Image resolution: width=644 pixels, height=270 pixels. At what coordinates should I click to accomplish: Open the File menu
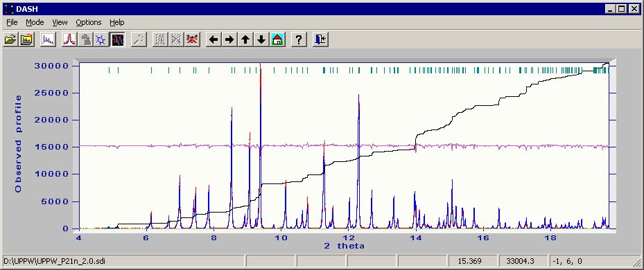click(12, 22)
